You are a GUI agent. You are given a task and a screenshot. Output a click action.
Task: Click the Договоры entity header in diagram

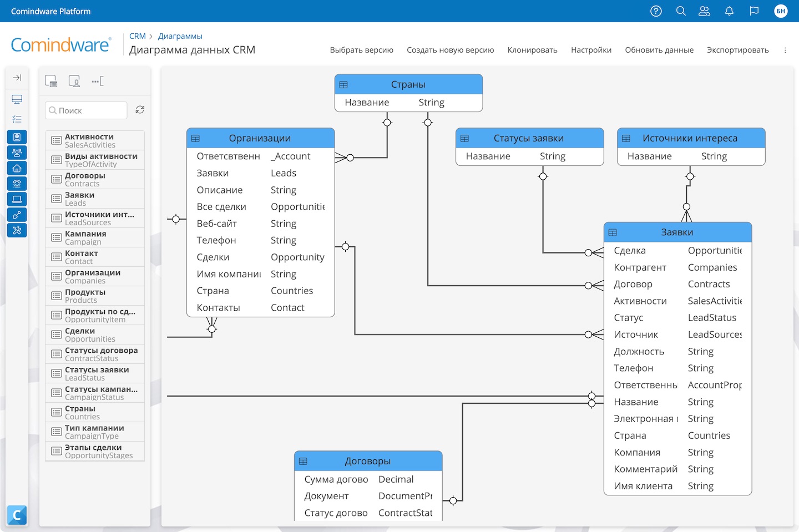coord(368,461)
